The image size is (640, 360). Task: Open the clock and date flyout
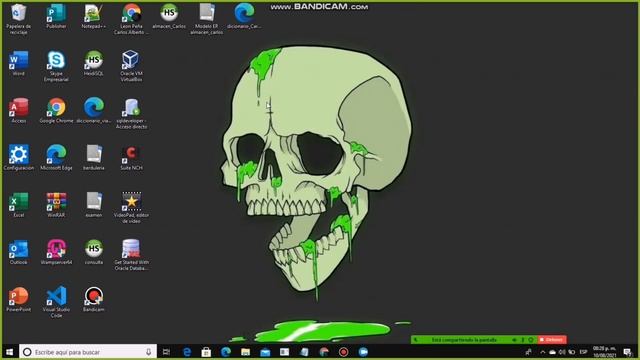(x=604, y=352)
